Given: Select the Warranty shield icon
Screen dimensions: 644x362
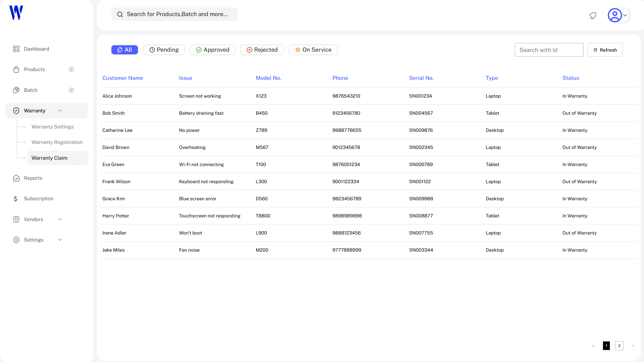Looking at the screenshot, I should coord(16,110).
